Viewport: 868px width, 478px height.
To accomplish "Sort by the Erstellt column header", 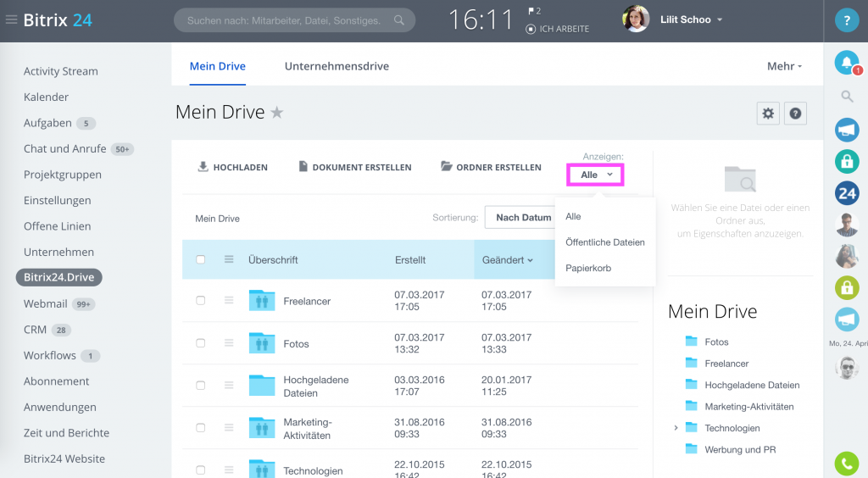I will pos(410,260).
